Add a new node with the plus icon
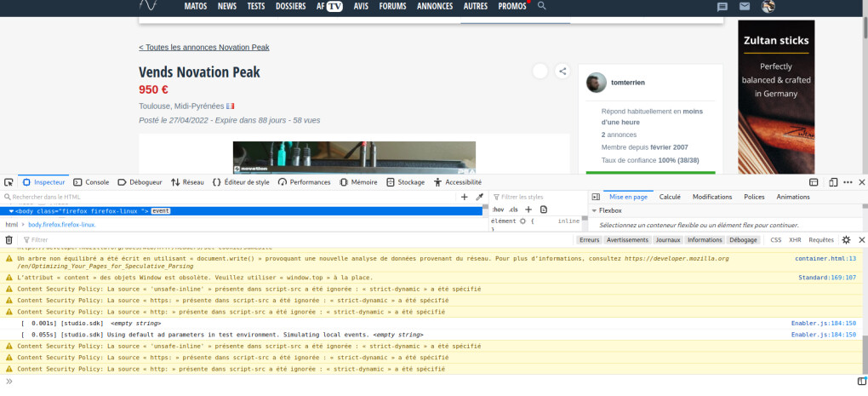 465,197
